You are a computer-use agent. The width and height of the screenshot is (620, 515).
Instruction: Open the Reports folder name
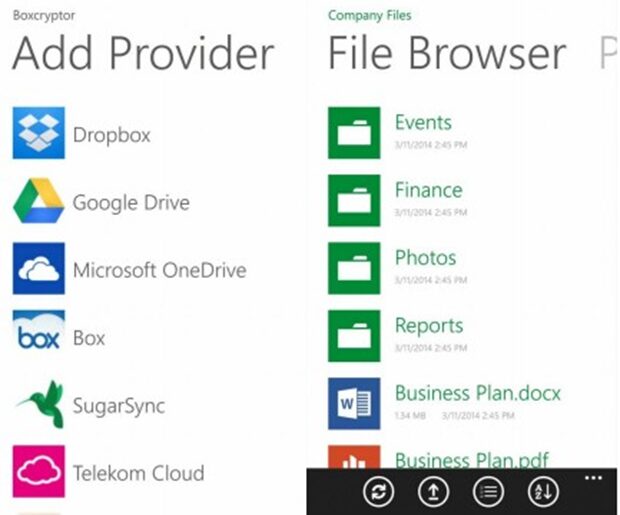[x=429, y=326]
